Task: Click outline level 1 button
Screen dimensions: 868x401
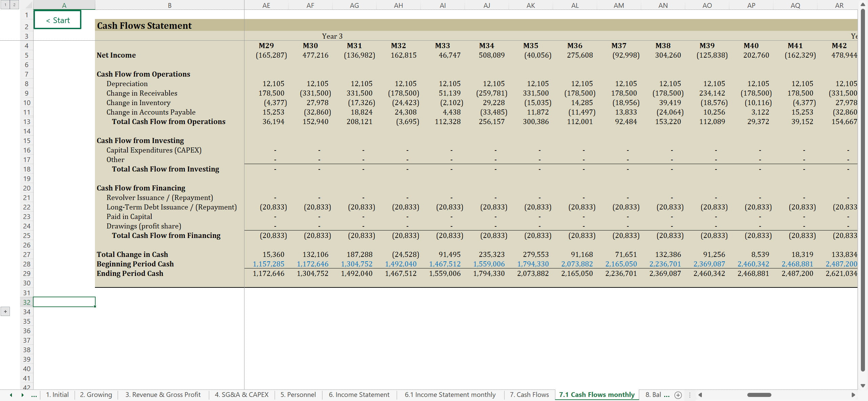Action: click(x=5, y=5)
